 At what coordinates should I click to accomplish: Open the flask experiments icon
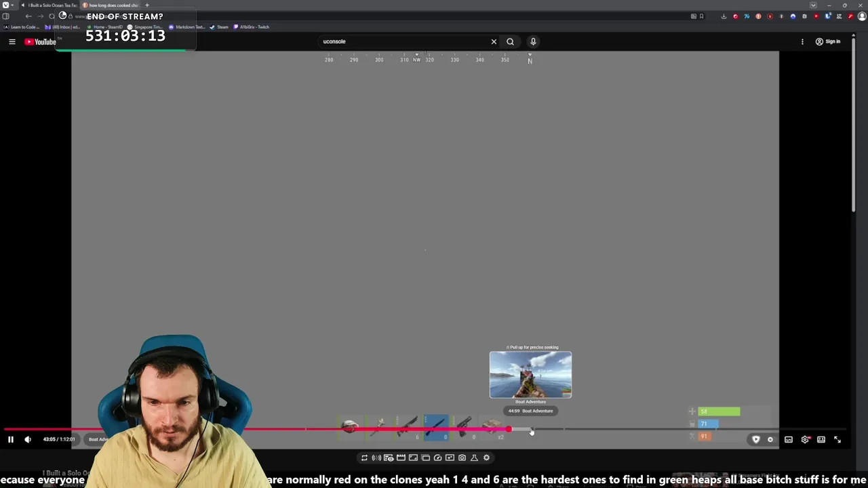pos(474,457)
